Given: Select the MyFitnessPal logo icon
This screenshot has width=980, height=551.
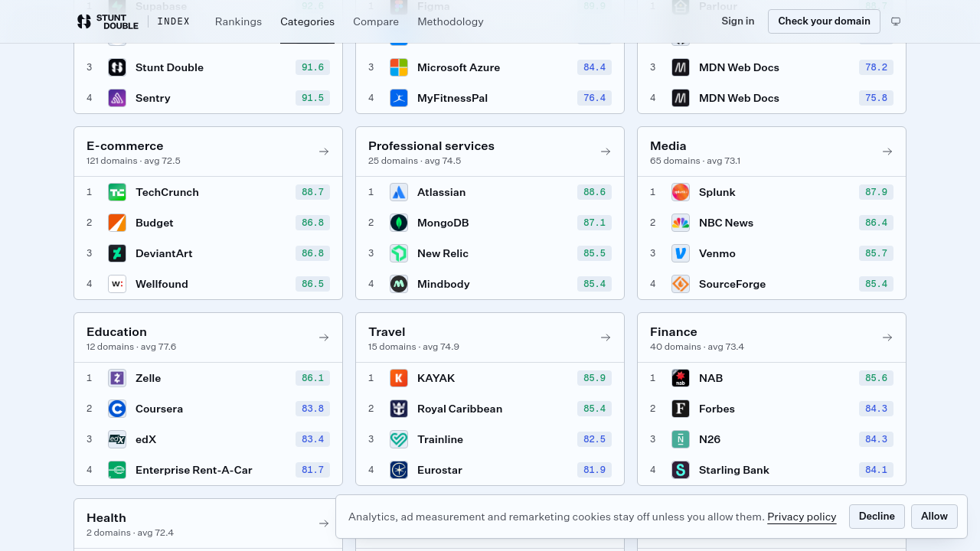Looking at the screenshot, I should [x=399, y=98].
